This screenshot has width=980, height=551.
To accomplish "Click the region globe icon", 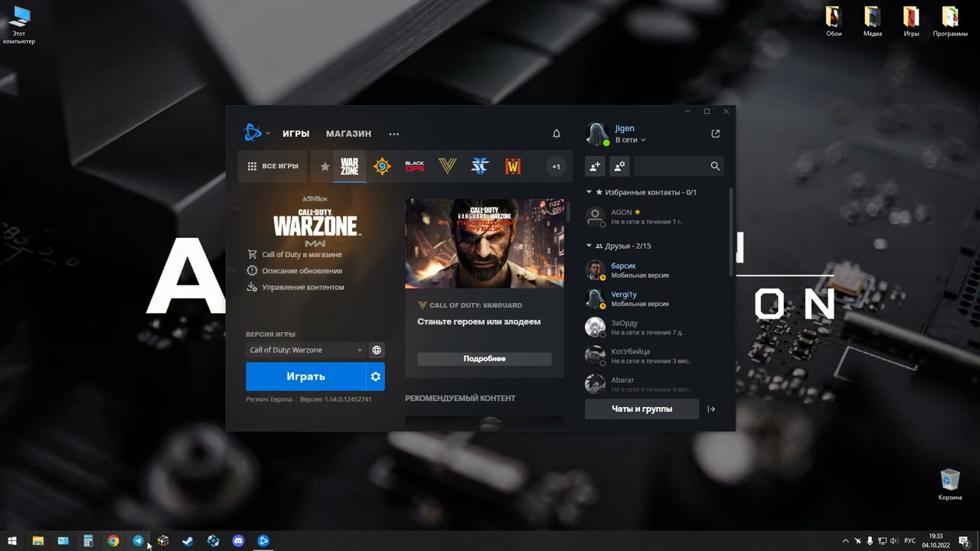I will click(x=377, y=350).
